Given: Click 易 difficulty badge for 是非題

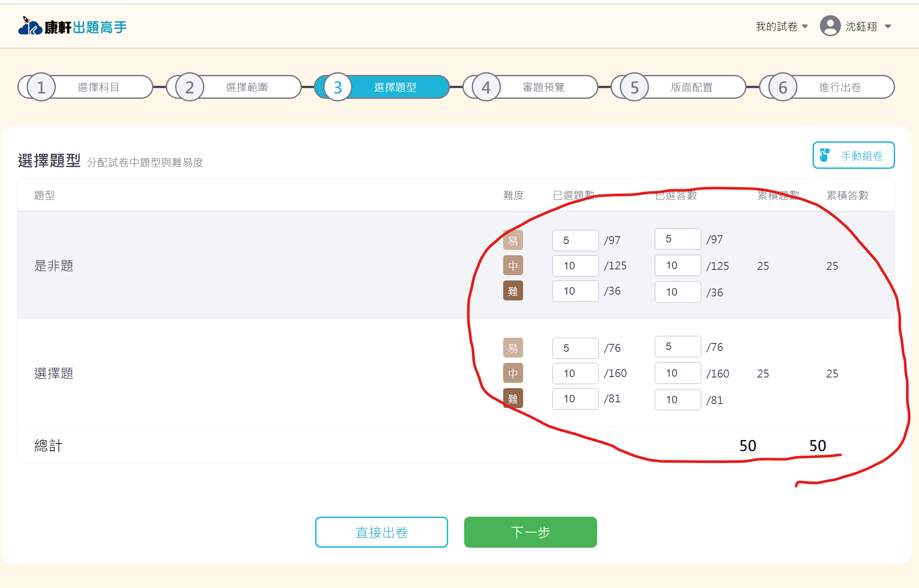Looking at the screenshot, I should coord(513,240).
